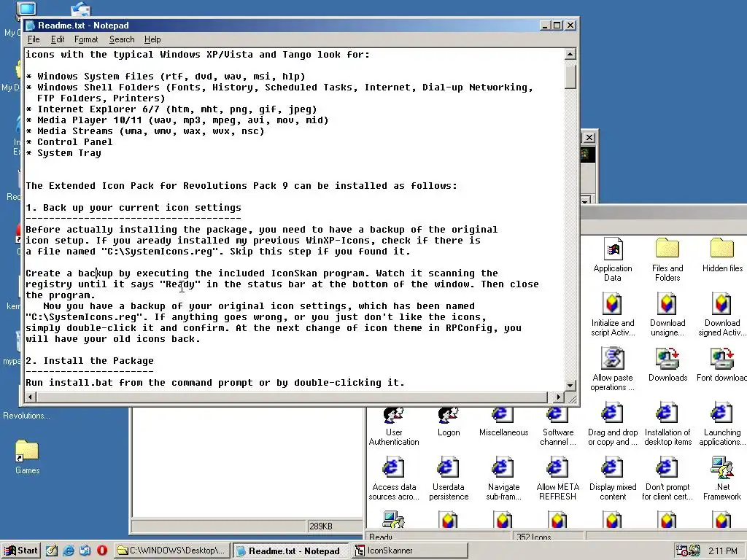
Task: Click the Allow paste operations icon
Action: click(x=613, y=359)
